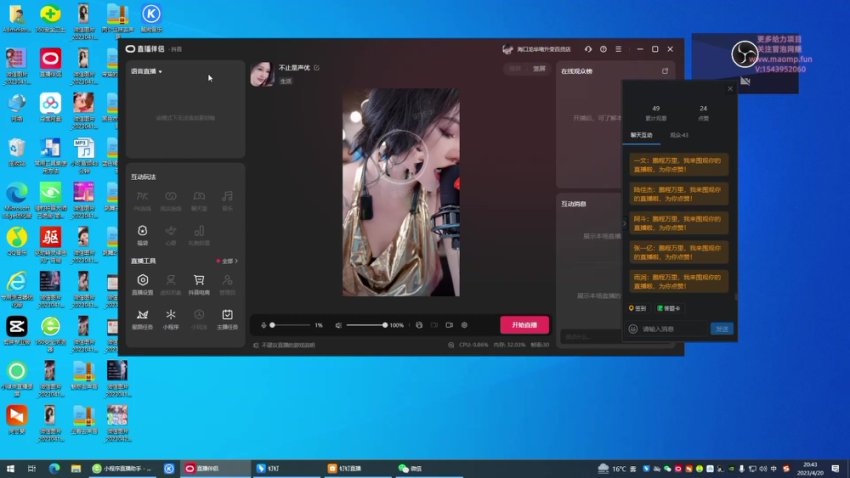Image resolution: width=850 pixels, height=478 pixels.
Task: Click the smiley emoji icon in chat
Action: [x=633, y=328]
